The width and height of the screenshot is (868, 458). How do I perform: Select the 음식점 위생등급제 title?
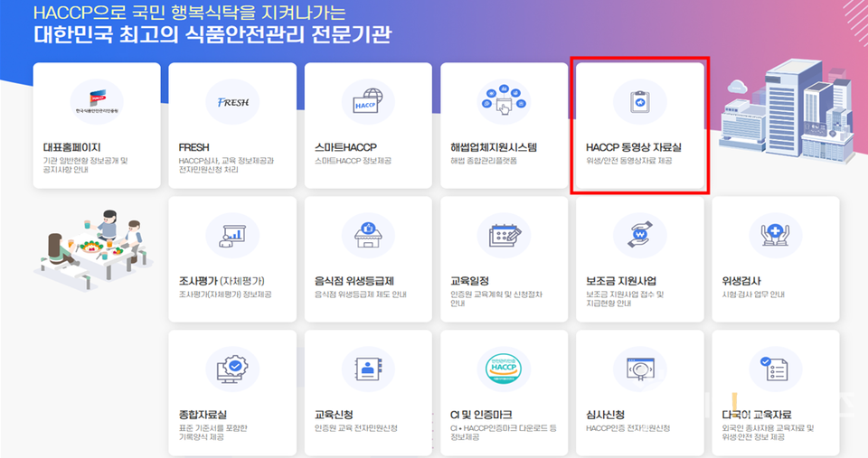(x=354, y=281)
